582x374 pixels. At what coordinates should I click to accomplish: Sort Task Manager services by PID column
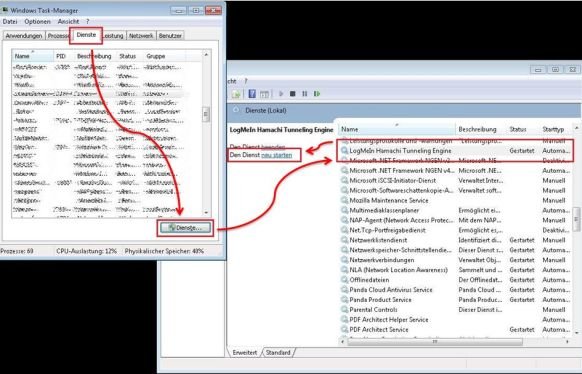point(63,56)
